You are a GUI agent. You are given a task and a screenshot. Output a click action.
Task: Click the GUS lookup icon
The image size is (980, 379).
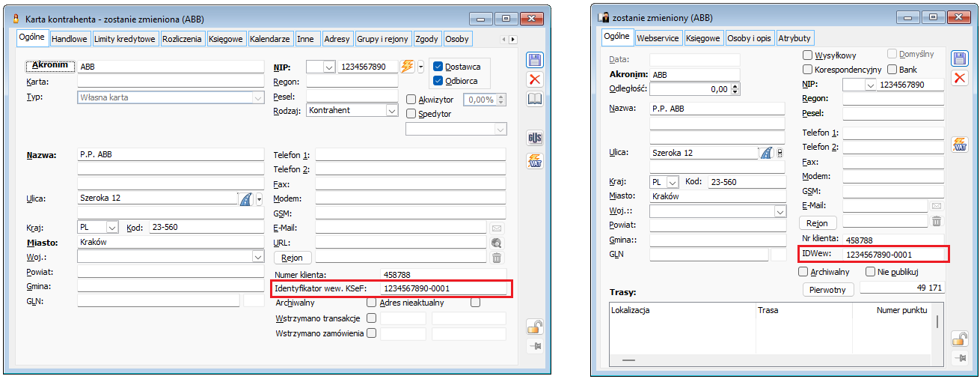535,138
